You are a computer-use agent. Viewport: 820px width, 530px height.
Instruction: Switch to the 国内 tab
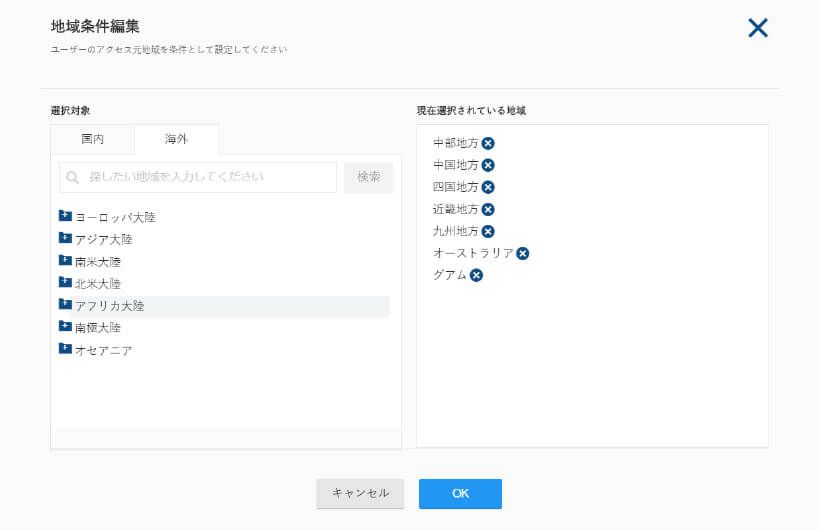(93, 139)
